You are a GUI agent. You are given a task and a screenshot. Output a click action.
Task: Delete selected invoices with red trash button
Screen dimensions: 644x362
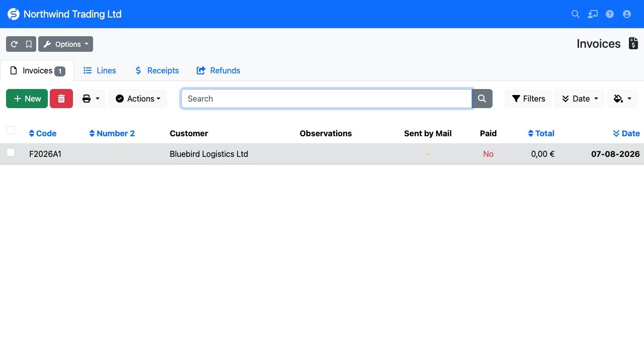coord(61,99)
